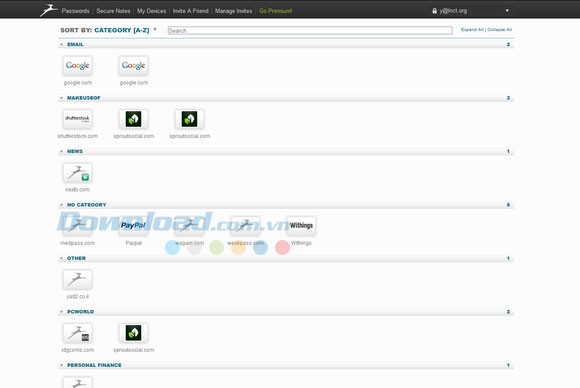Click the lock icon beside account email
Image resolution: width=580 pixels, height=388 pixels.
(435, 11)
